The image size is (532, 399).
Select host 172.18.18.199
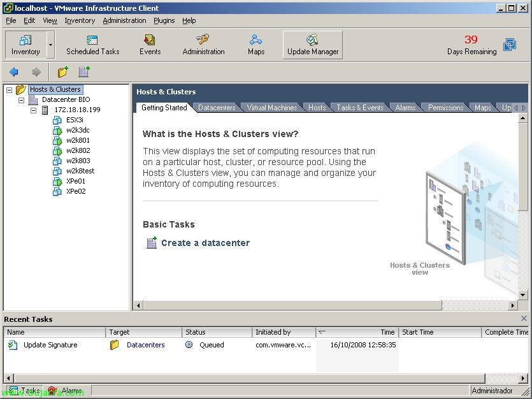pyautogui.click(x=77, y=110)
